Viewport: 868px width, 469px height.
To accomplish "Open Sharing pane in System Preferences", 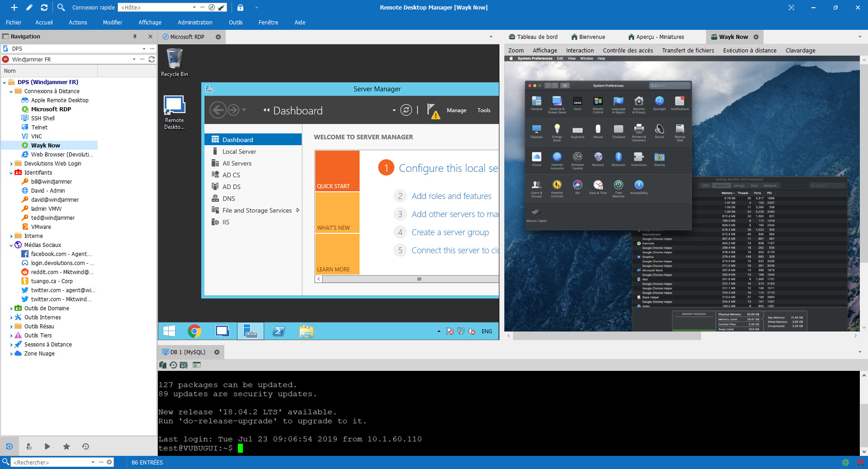I will point(659,159).
